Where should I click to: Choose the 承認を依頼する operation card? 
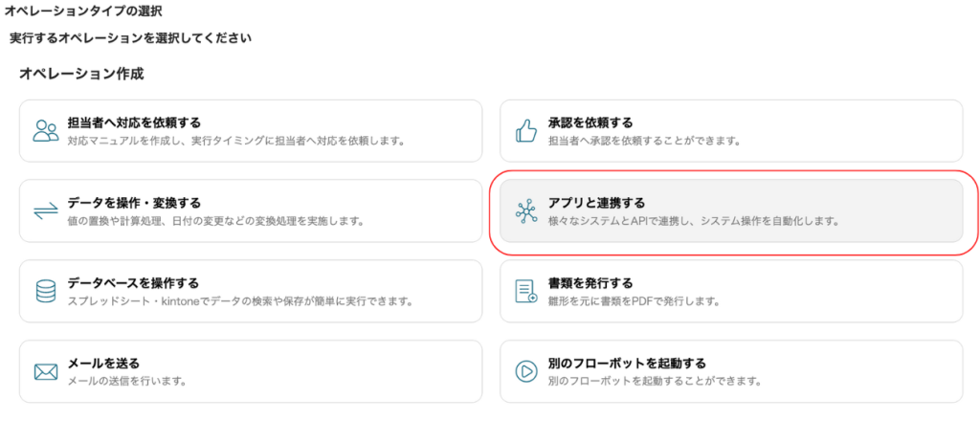tap(731, 130)
